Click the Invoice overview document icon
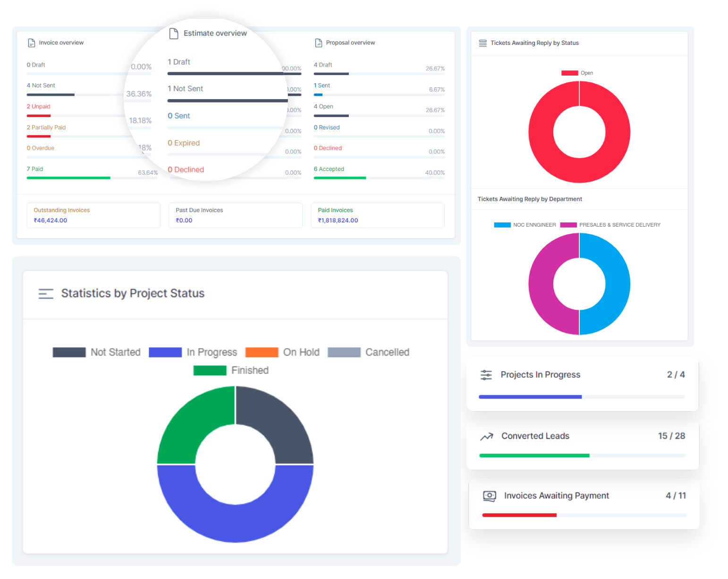This screenshot has width=728, height=579. (x=32, y=43)
